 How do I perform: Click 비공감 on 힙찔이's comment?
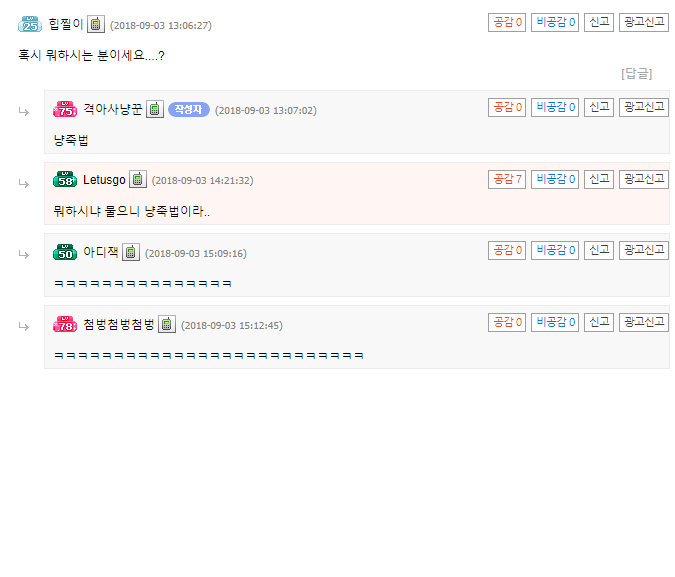pyautogui.click(x=555, y=22)
